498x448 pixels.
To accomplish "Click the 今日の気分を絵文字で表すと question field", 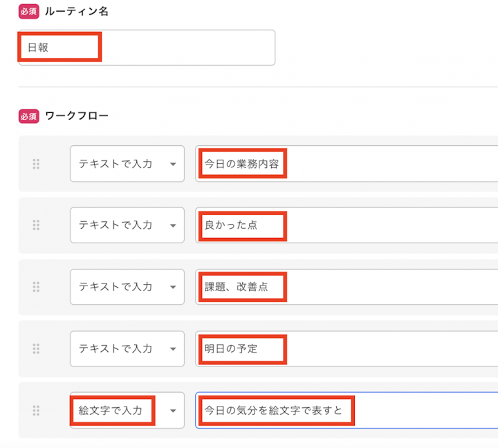I will point(346,411).
